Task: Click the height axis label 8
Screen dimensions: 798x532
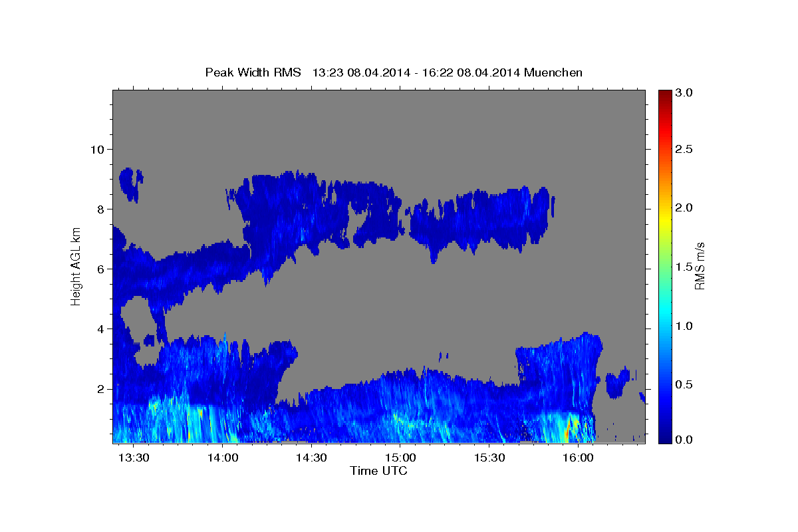Action: pyautogui.click(x=100, y=209)
